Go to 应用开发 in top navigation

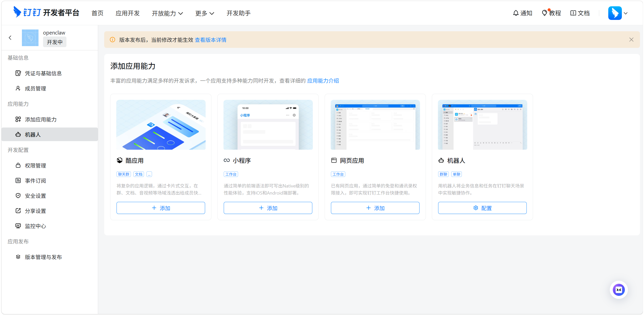coord(128,13)
